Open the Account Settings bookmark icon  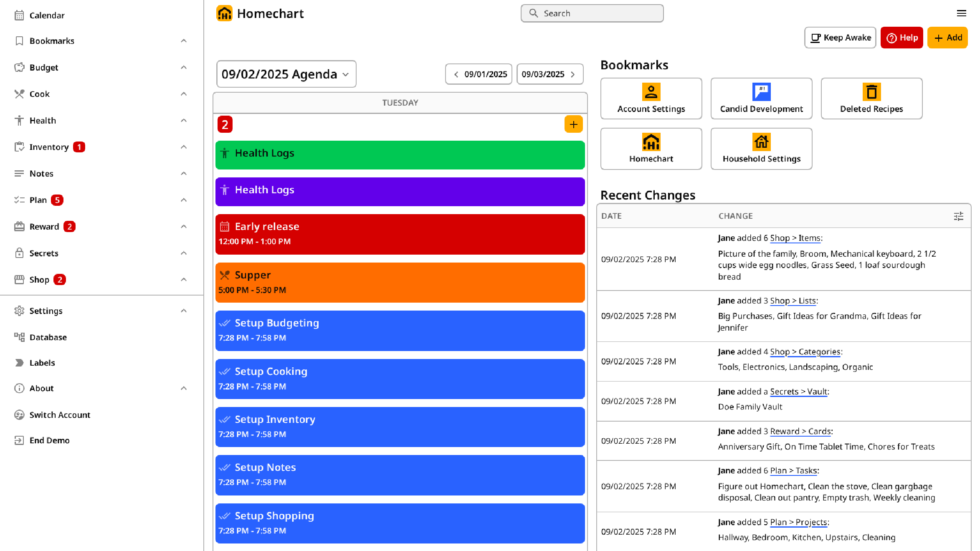click(651, 92)
